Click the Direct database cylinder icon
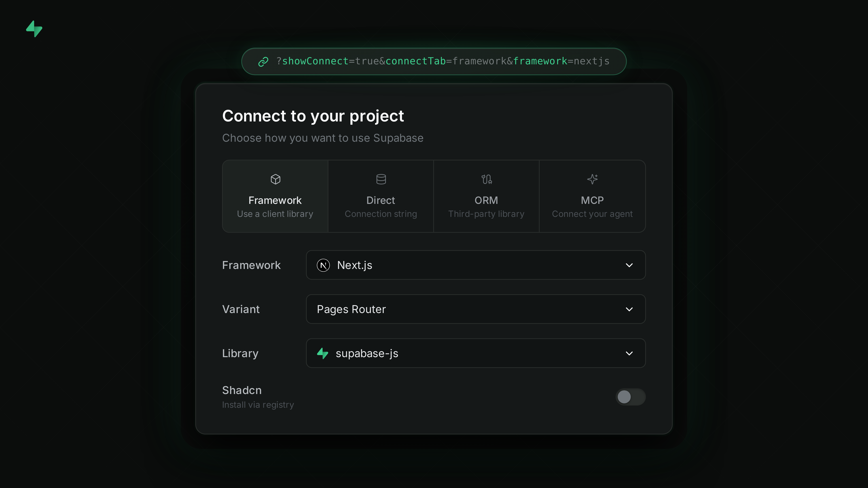This screenshot has height=488, width=868. (x=381, y=179)
